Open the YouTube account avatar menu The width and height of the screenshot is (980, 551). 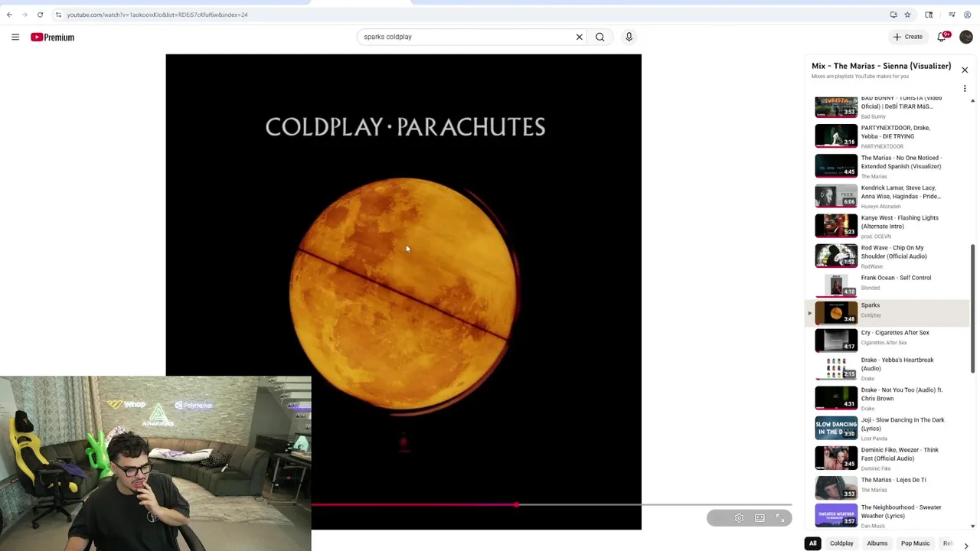966,37
